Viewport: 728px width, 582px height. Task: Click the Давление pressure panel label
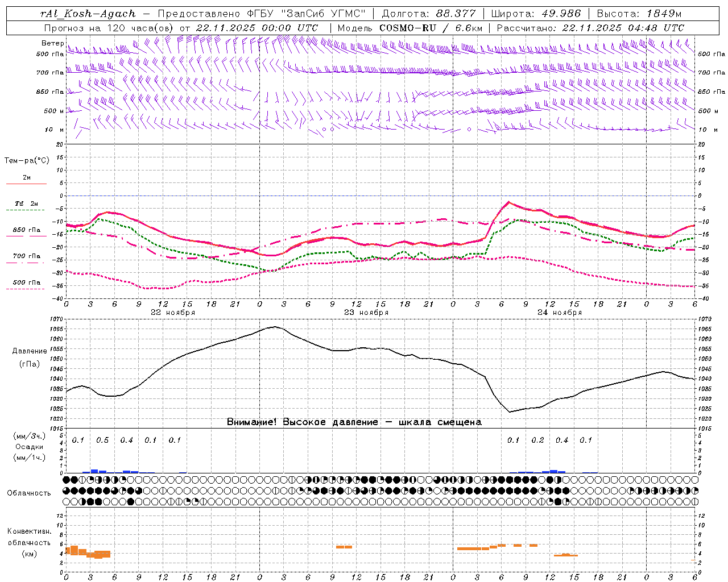coord(30,351)
